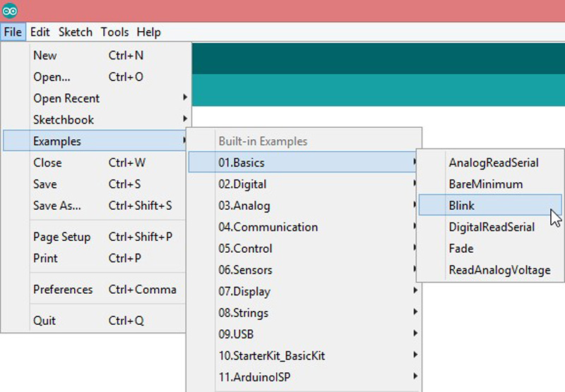565x392 pixels.
Task: Select New from the File menu
Action: pyautogui.click(x=45, y=56)
